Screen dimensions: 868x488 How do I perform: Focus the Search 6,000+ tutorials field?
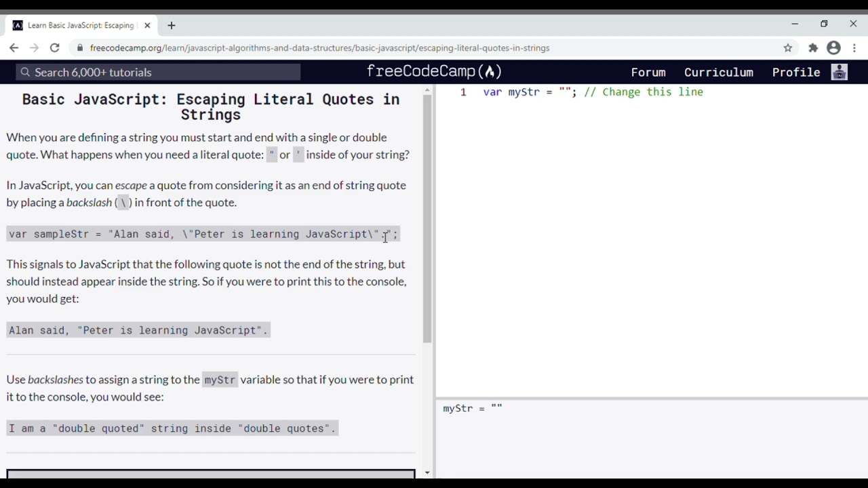click(159, 72)
